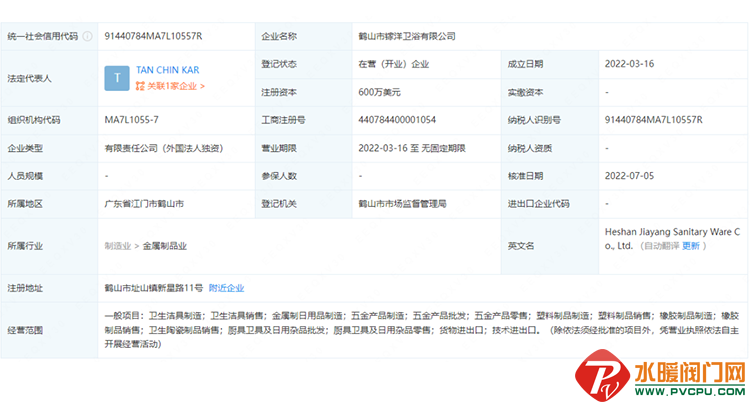Click the 进出口企业代码 label cell
The width and height of the screenshot is (750, 406).
pos(550,204)
